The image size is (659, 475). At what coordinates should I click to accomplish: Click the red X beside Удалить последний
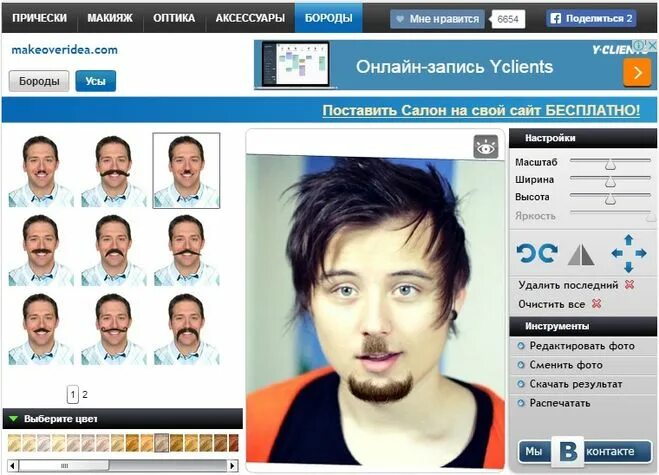coord(629,285)
